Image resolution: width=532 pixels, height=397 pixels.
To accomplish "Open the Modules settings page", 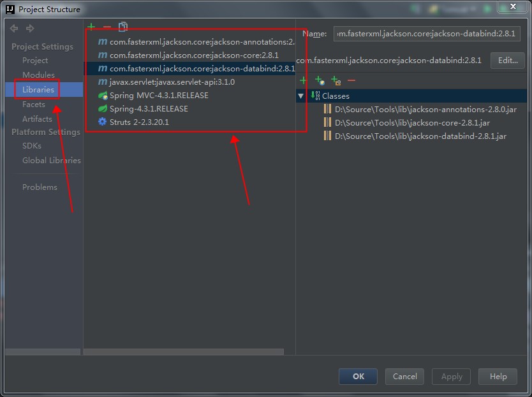I will click(38, 75).
